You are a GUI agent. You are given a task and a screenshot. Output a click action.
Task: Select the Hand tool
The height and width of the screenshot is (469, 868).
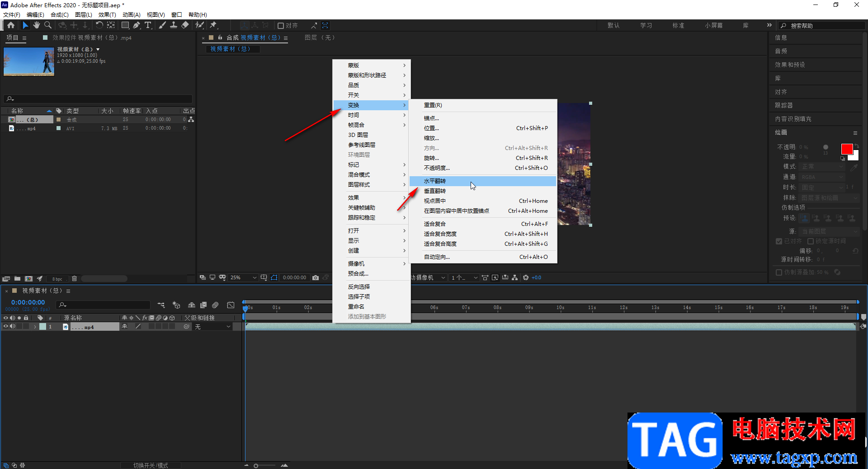coord(37,25)
